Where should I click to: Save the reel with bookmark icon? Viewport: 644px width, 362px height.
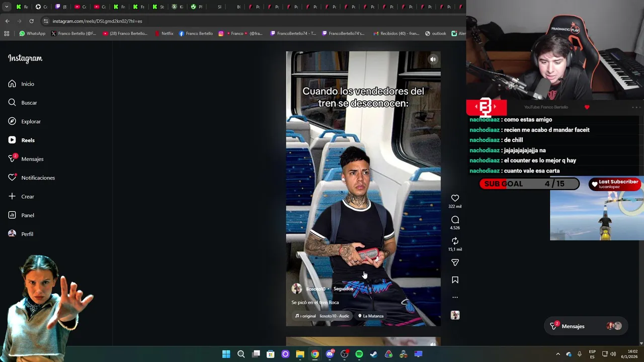(x=455, y=280)
